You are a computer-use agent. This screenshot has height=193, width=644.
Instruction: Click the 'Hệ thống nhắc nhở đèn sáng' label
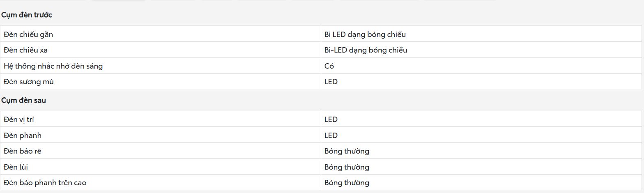pos(53,66)
